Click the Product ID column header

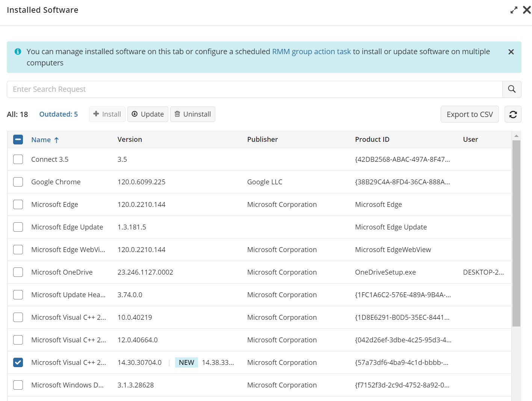(x=372, y=140)
